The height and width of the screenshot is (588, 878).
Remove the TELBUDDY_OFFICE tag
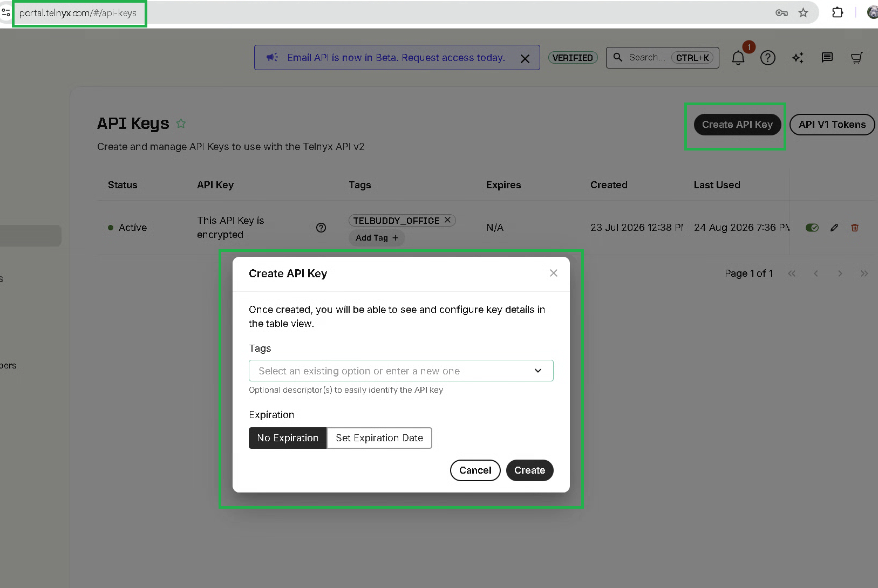(x=447, y=220)
